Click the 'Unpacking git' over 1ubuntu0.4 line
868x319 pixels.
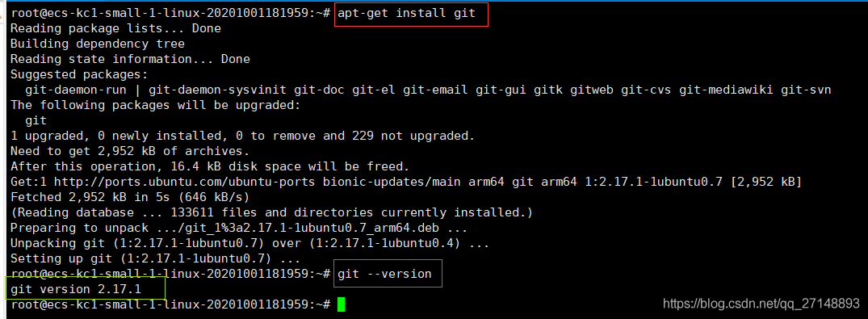[249, 243]
